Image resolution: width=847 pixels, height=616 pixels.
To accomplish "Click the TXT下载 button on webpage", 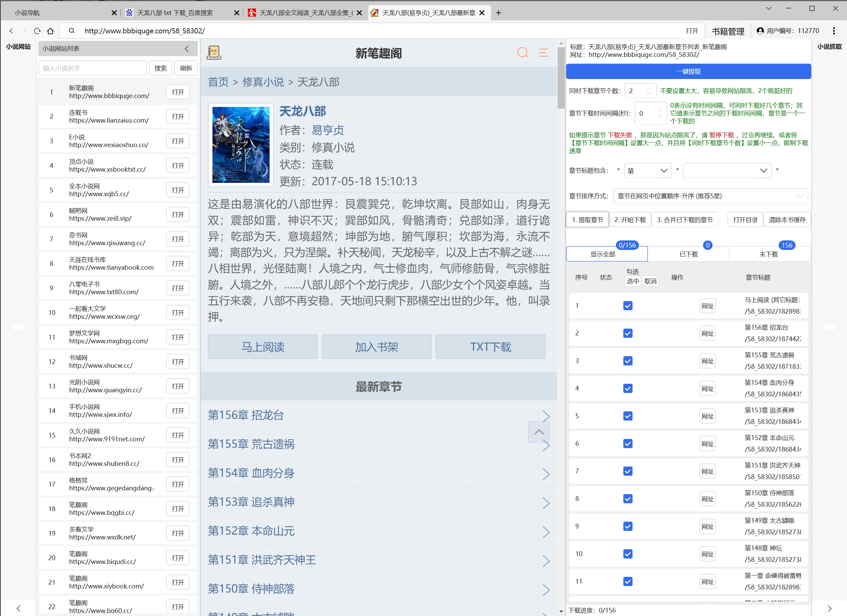I will click(490, 347).
